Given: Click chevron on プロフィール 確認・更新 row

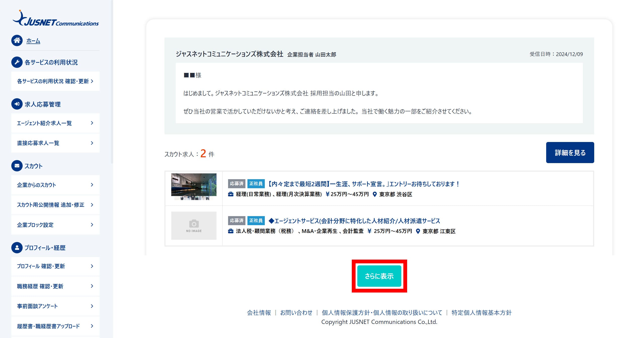Looking at the screenshot, I should 92,266.
